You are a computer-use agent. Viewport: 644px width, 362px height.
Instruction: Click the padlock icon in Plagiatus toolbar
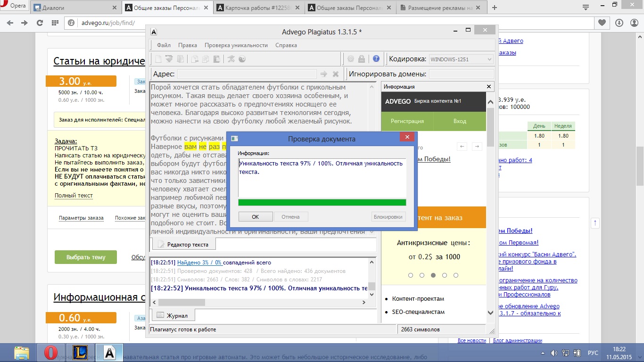pos(362,59)
